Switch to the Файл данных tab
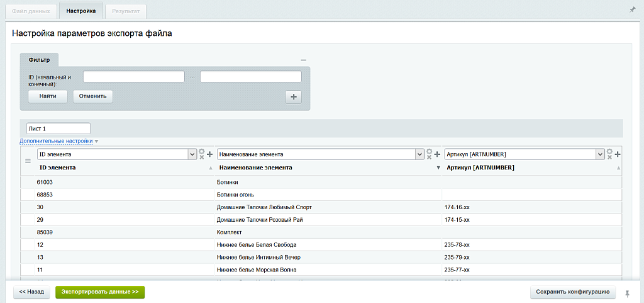Viewport: 644px width, 303px height. point(30,11)
